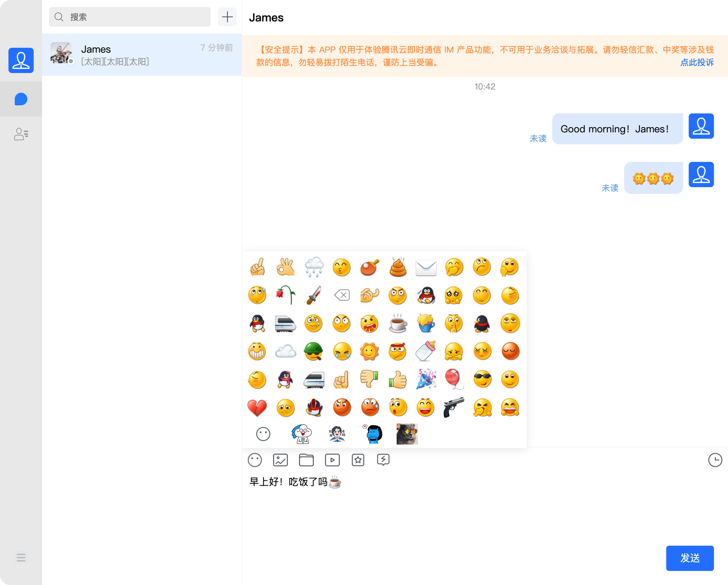Screen dimensions: 728x585
Task: Select the default smiley emoji pack tab
Action: click(263, 434)
